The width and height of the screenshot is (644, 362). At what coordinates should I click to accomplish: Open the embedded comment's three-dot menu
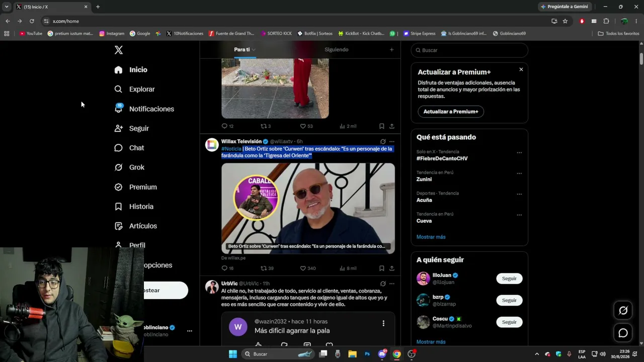[x=383, y=323]
